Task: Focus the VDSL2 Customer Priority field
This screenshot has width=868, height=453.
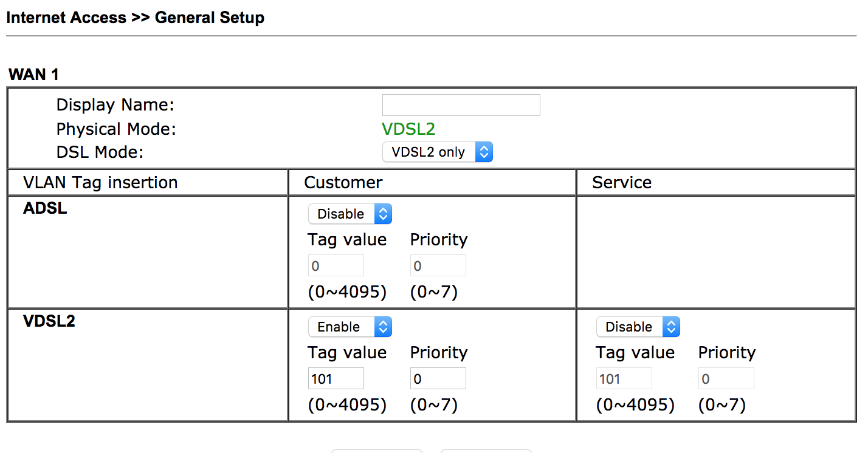Action: click(438, 379)
